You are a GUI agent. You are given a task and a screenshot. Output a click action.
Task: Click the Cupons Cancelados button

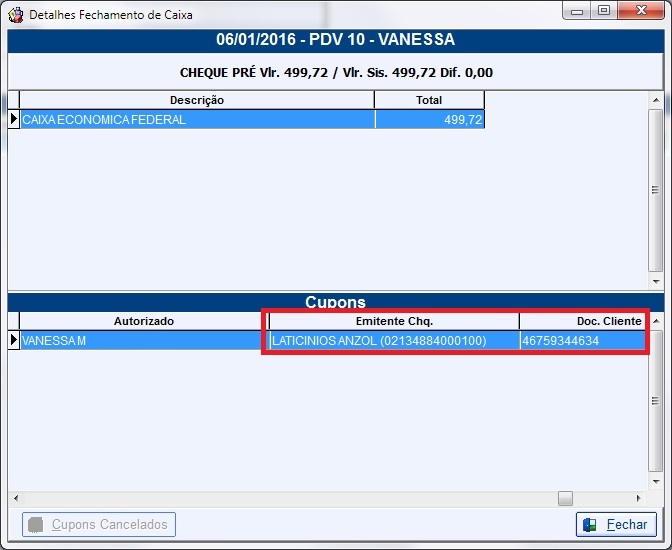99,524
